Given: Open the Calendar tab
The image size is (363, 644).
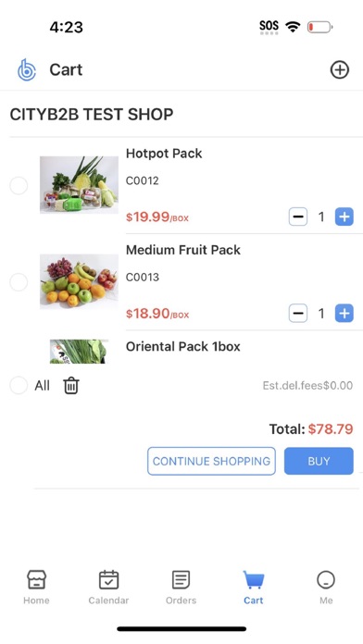Looking at the screenshot, I should (x=108, y=588).
